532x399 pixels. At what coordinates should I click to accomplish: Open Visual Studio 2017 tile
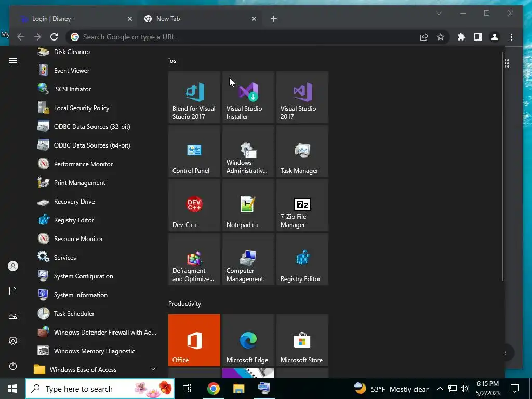(302, 97)
